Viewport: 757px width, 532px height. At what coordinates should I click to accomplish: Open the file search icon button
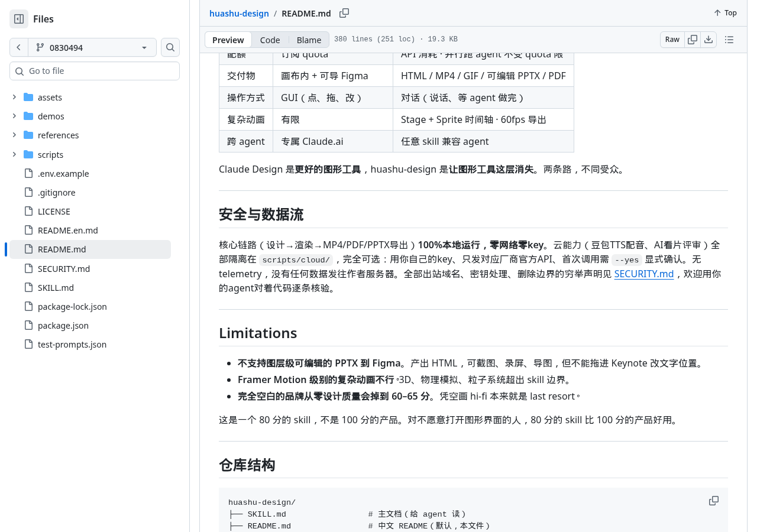click(170, 47)
